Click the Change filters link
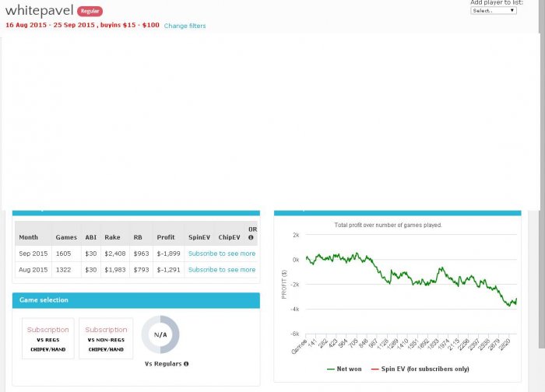545x392 pixels. 185,26
